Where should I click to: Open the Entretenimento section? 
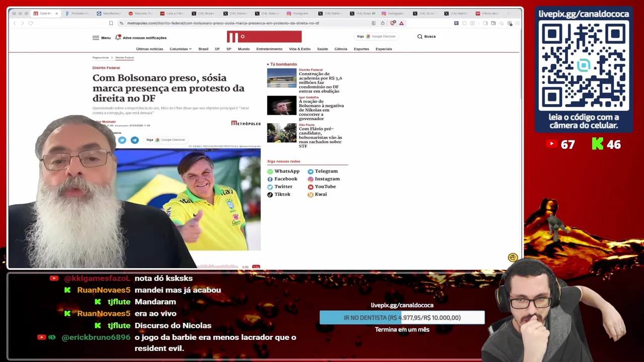[x=269, y=49]
